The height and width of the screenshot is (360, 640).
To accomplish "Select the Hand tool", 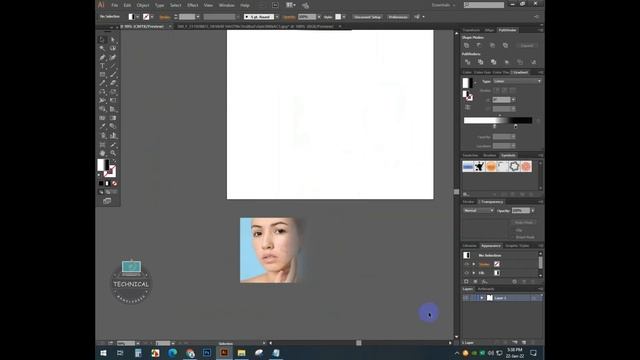I will point(102,153).
